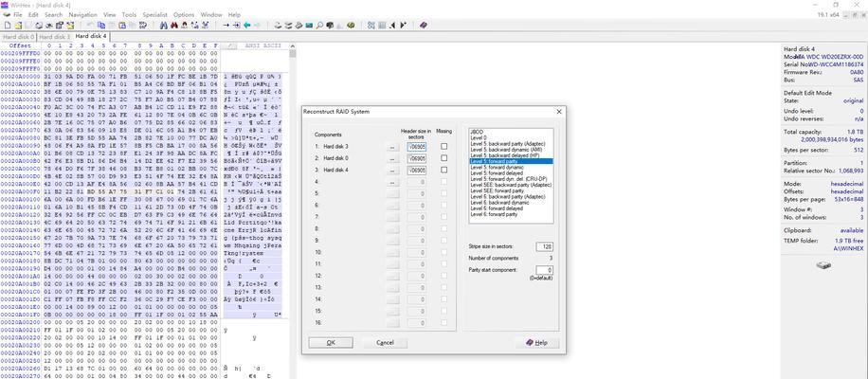Select JBOD in RAID type list

pos(511,132)
